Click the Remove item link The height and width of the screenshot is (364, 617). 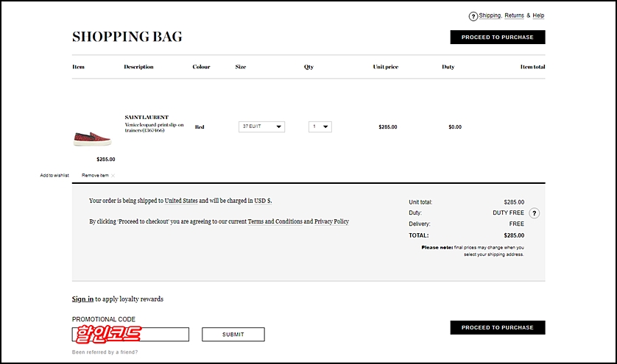[x=95, y=175]
